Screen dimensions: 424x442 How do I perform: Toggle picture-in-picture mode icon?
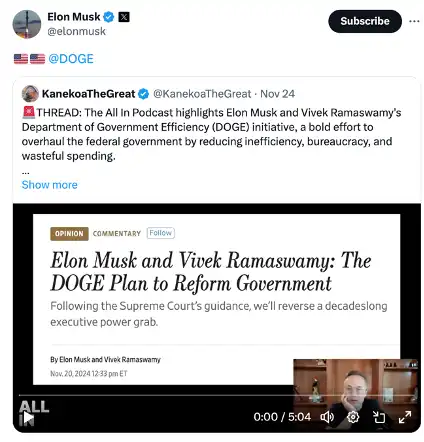(379, 417)
